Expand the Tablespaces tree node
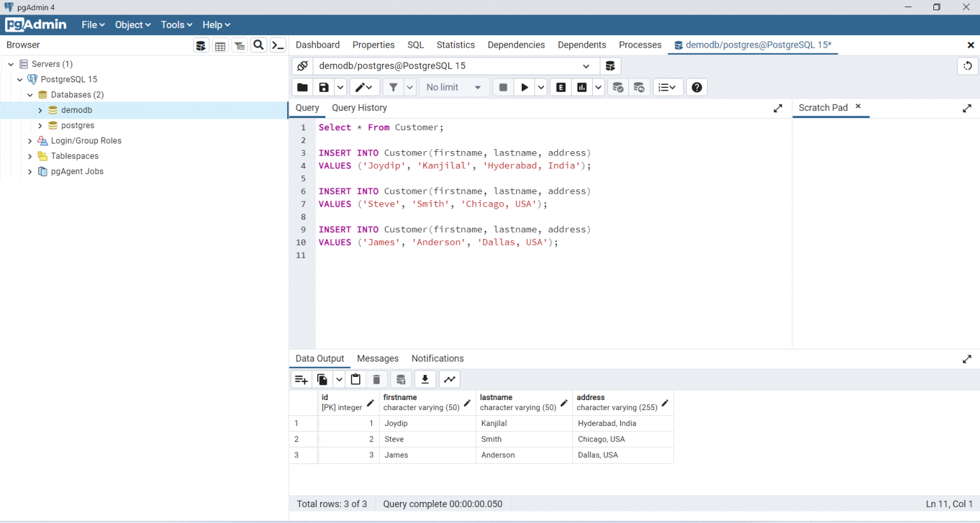Screen dimensions: 980x523 pyautogui.click(x=29, y=156)
